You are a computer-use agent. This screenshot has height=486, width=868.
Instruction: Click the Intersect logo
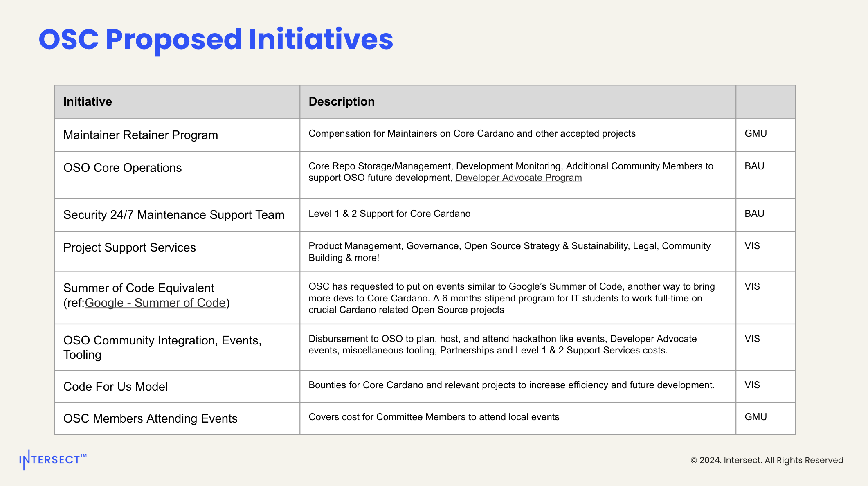[x=53, y=460]
